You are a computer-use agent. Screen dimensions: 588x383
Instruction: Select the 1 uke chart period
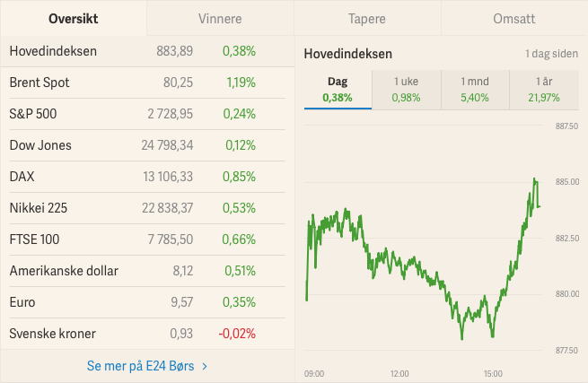tap(406, 90)
